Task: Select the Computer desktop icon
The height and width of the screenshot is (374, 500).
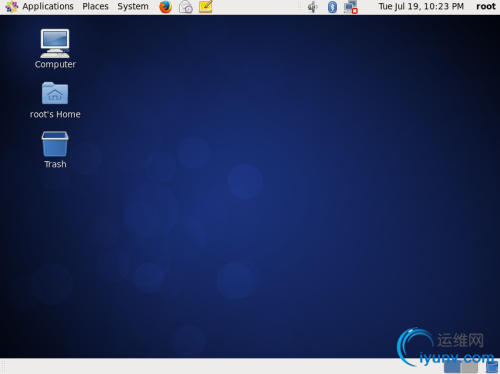Action: pos(55,49)
